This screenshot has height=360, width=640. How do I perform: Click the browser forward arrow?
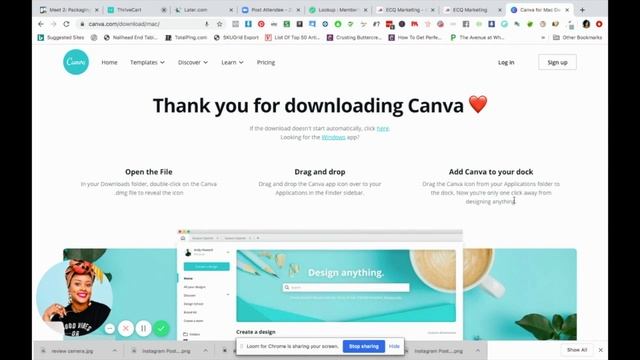(53, 24)
